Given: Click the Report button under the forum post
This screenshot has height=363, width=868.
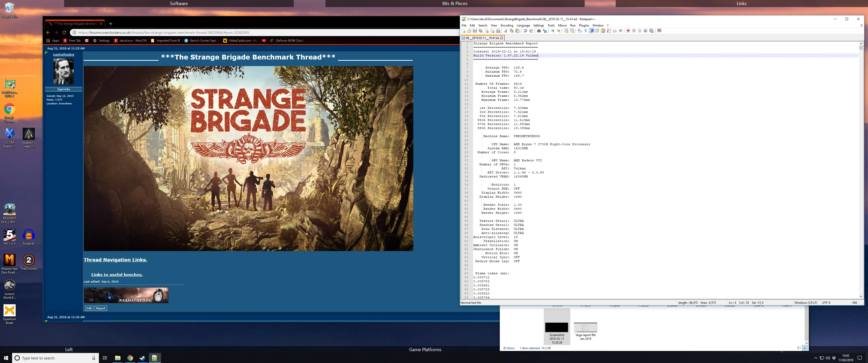Looking at the screenshot, I should (x=100, y=308).
